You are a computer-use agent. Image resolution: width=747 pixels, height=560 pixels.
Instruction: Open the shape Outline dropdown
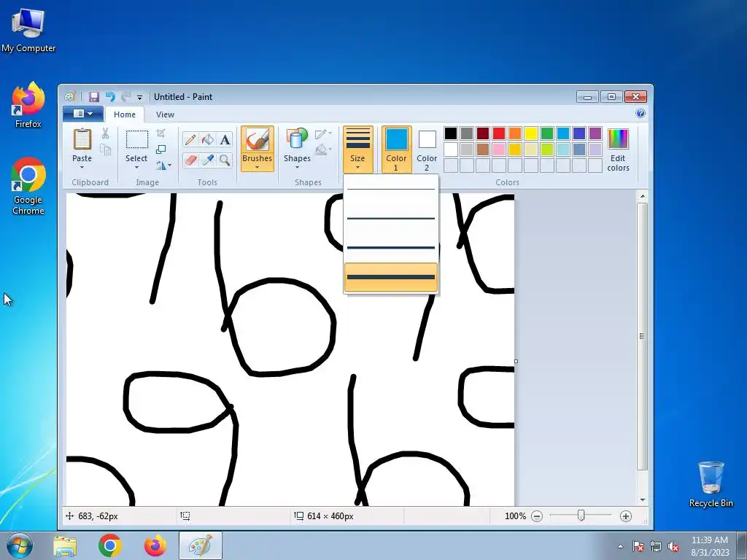pos(323,134)
